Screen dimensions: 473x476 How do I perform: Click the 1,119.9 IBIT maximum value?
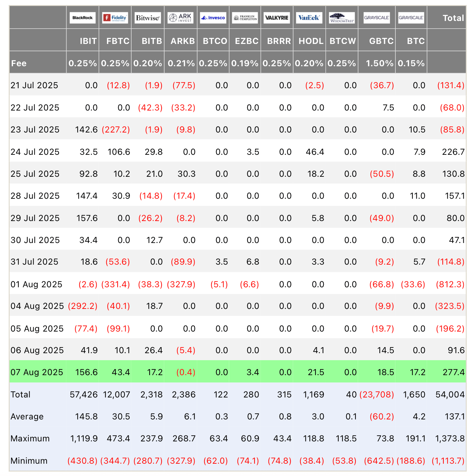coord(84,438)
